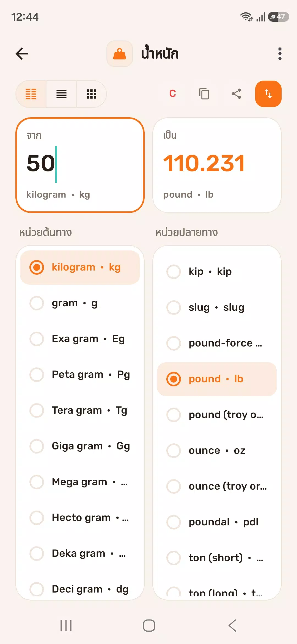Select slug as destination unit
Screen dimensions: 297x644
pos(217,307)
